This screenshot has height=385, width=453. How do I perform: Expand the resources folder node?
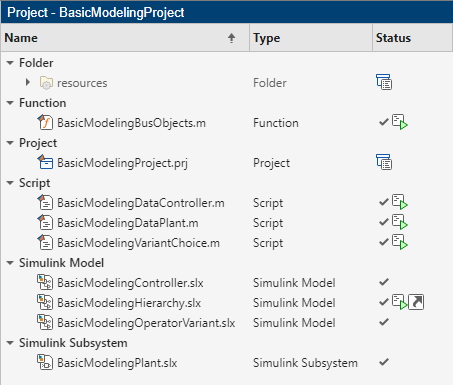28,82
